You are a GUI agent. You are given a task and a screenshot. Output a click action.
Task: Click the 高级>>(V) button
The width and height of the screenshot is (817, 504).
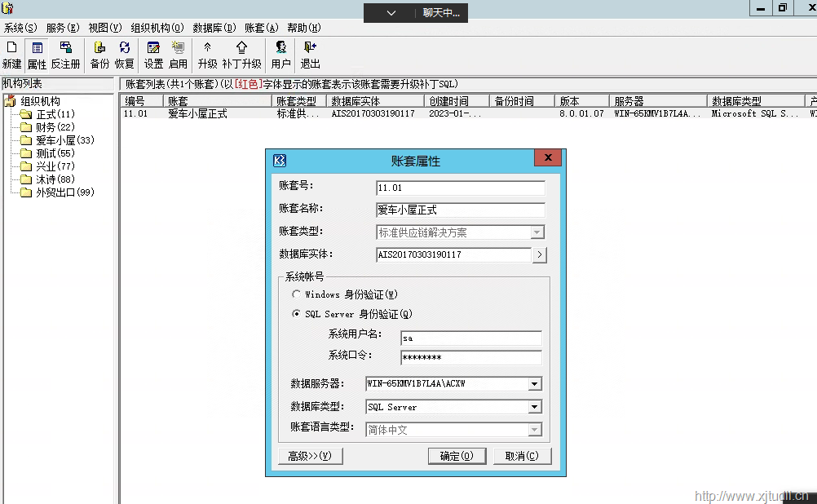[x=310, y=456]
